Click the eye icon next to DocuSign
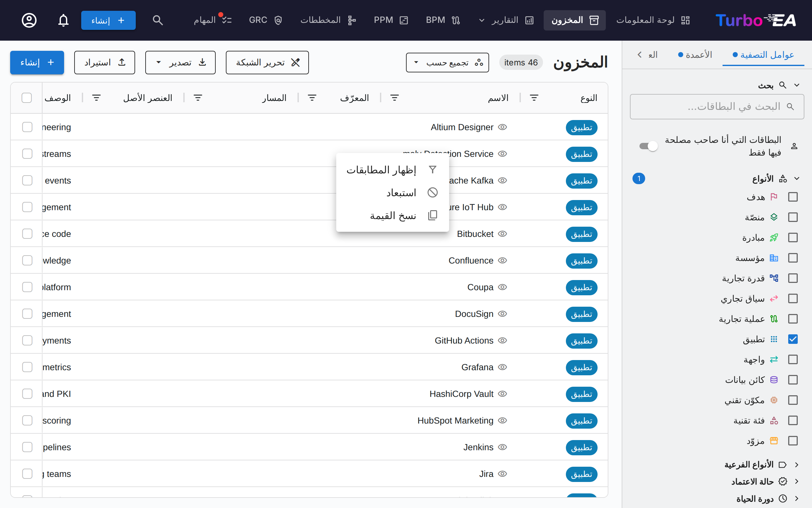812x508 pixels. pyautogui.click(x=502, y=314)
